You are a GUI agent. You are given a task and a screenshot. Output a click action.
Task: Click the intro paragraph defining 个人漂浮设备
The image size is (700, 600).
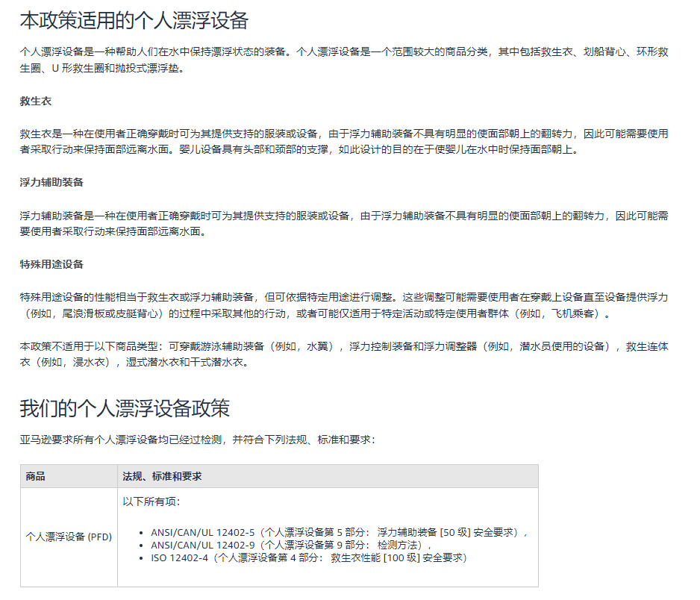[343, 60]
